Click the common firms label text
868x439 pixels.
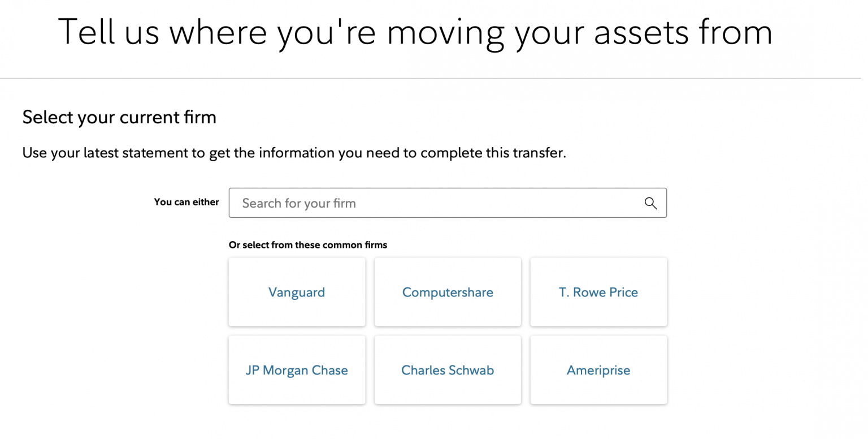(x=307, y=245)
